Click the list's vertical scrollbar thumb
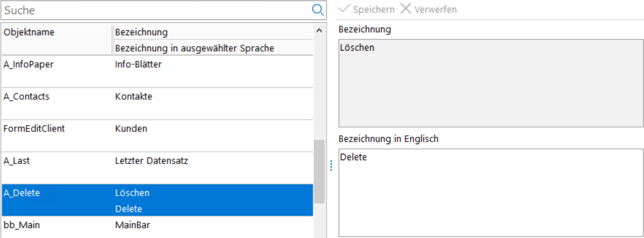Image resolution: width=644 pixels, height=238 pixels. tap(319, 171)
